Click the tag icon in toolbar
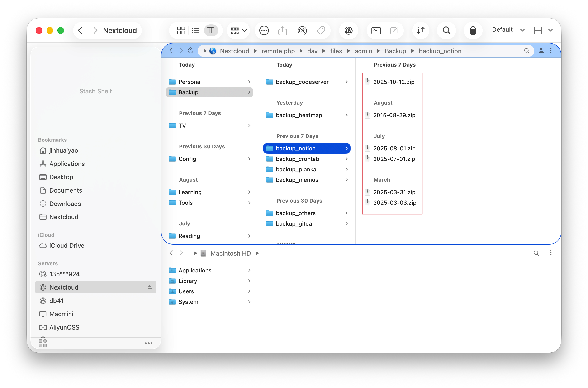 coord(321,30)
